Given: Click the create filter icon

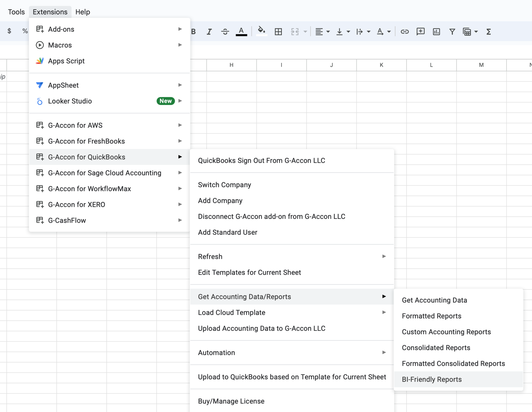Looking at the screenshot, I should pyautogui.click(x=452, y=32).
